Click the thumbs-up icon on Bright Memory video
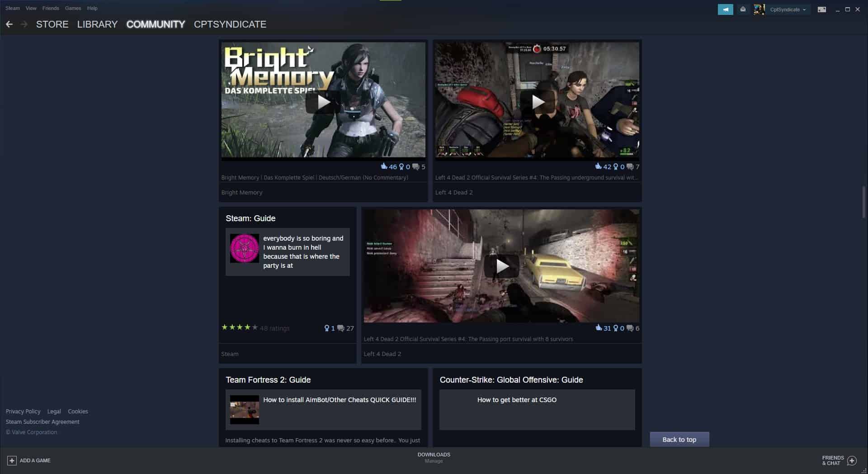 tap(384, 166)
